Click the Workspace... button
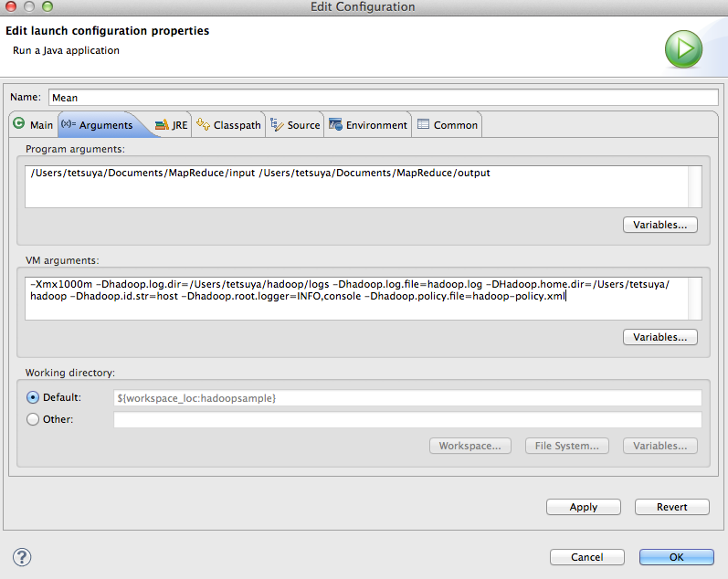Image resolution: width=728 pixels, height=579 pixels. (470, 446)
